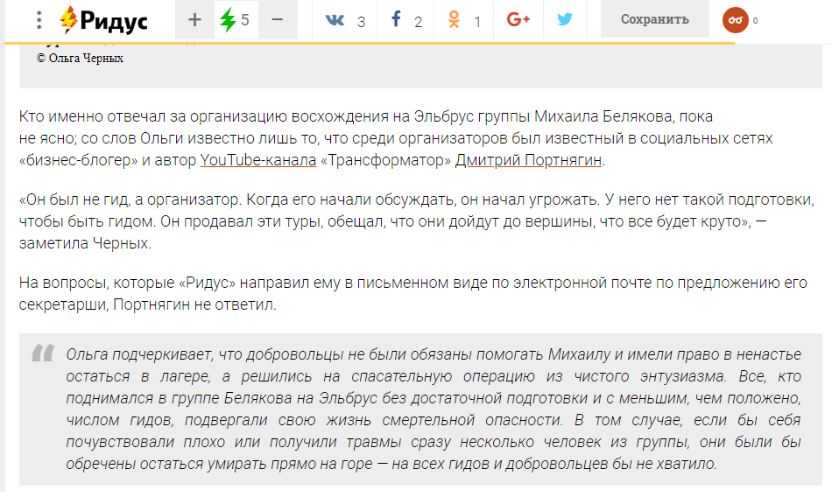
Task: Share the article on Odnoklassniki
Action: click(455, 20)
